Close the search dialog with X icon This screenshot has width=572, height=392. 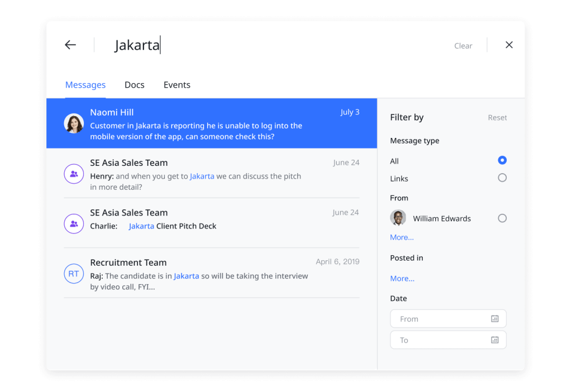(509, 45)
